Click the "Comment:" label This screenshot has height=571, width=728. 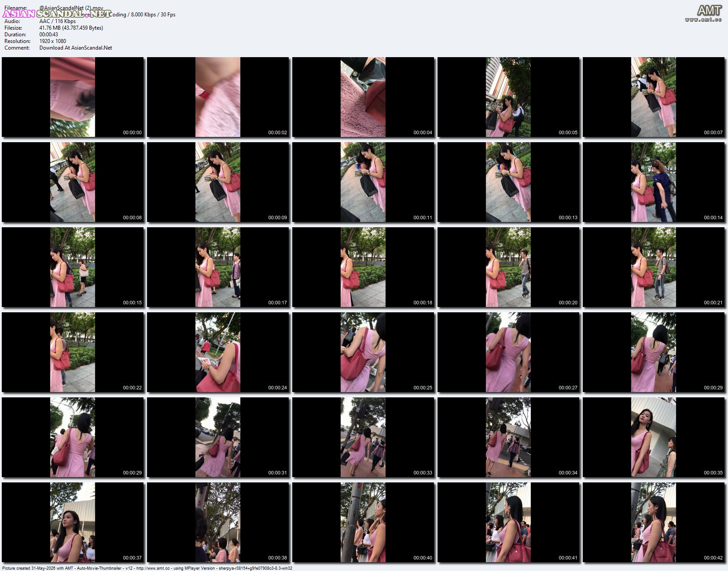17,48
